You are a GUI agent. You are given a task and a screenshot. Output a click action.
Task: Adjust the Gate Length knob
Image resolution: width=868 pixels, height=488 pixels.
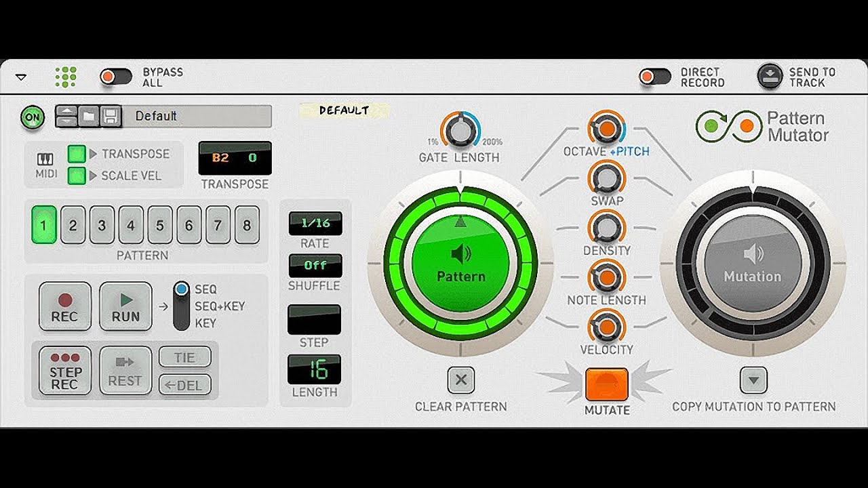tap(460, 131)
